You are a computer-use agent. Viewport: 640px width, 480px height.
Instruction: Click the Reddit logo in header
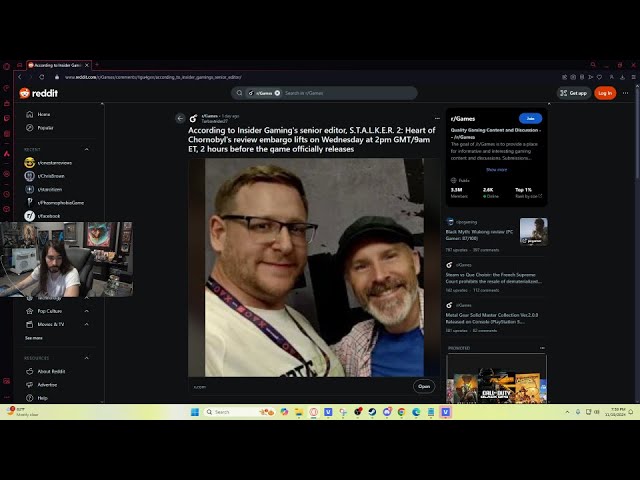pyautogui.click(x=39, y=93)
